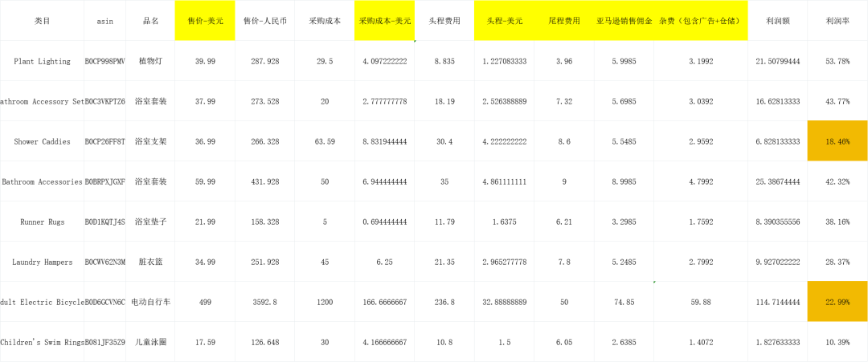Select the 42.32% profit rate cell
Image resolution: width=868 pixels, height=362 pixels.
[x=837, y=181]
